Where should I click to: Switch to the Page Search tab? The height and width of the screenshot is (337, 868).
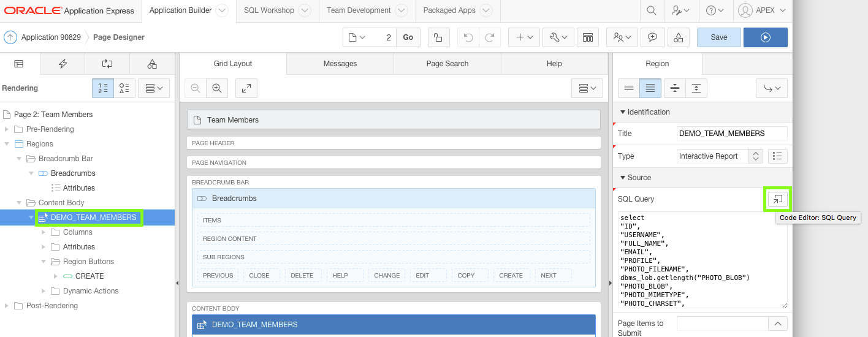click(x=447, y=64)
